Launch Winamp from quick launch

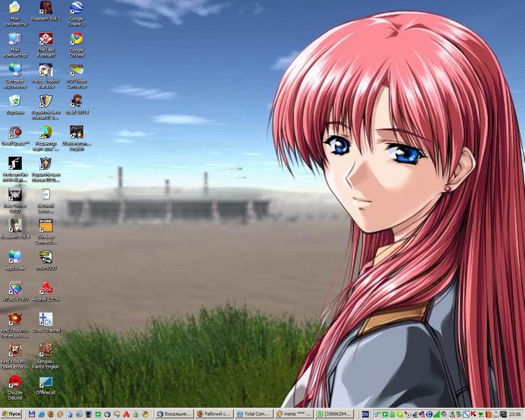[x=60, y=414]
